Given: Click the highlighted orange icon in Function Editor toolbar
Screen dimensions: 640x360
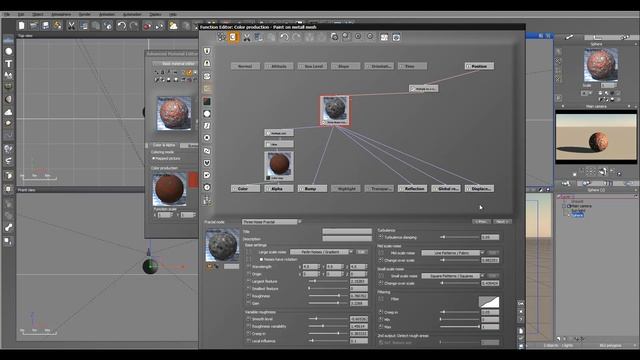Looking at the screenshot, I should click(x=233, y=37).
